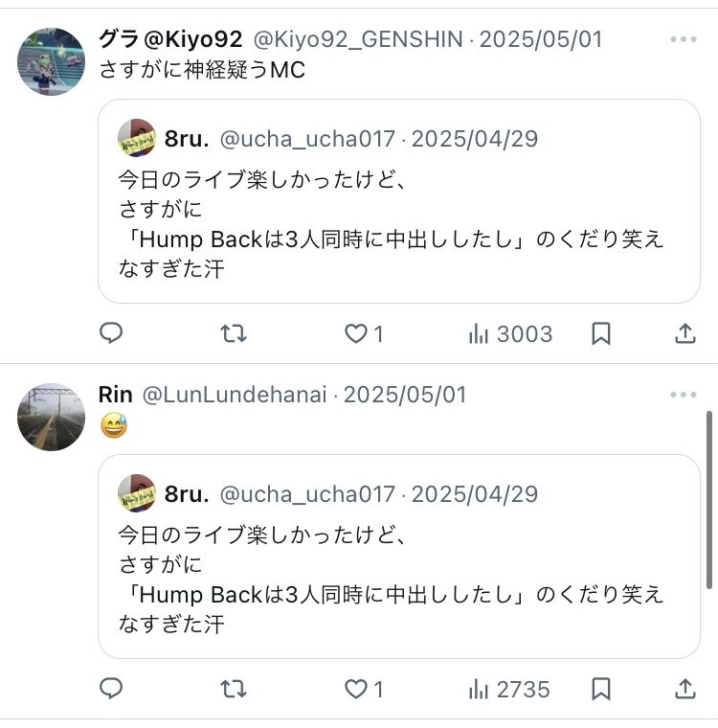The width and height of the screenshot is (718, 728).
Task: Like Rin's post
Action: (x=357, y=689)
